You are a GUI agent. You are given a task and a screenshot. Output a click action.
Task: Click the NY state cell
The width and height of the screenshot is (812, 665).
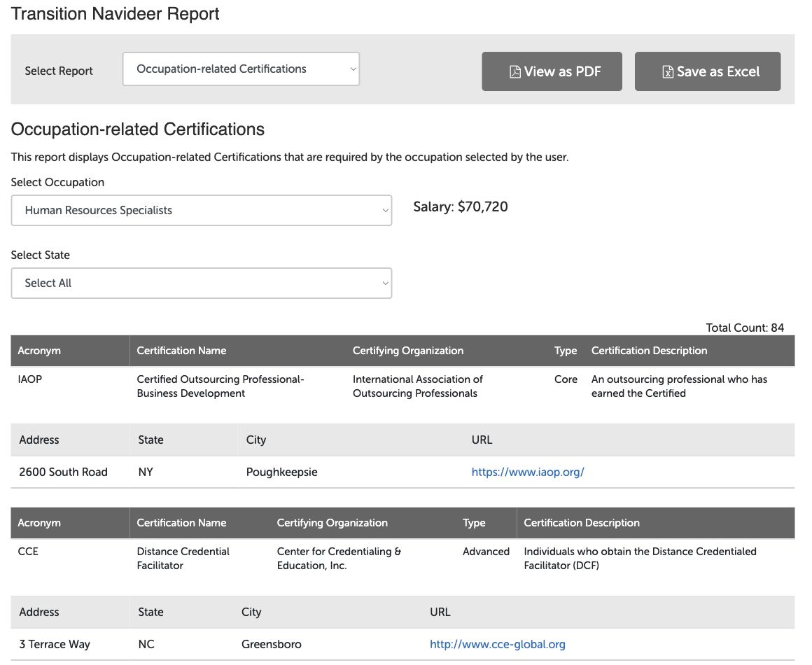[x=146, y=472]
